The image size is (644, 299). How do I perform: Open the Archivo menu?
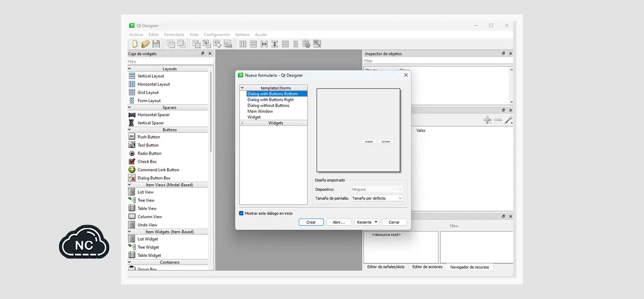(136, 35)
